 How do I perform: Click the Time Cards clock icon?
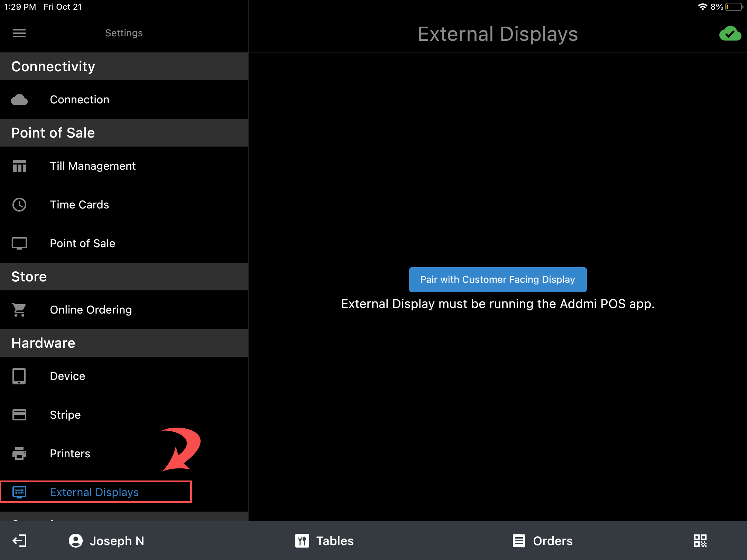pos(19,205)
